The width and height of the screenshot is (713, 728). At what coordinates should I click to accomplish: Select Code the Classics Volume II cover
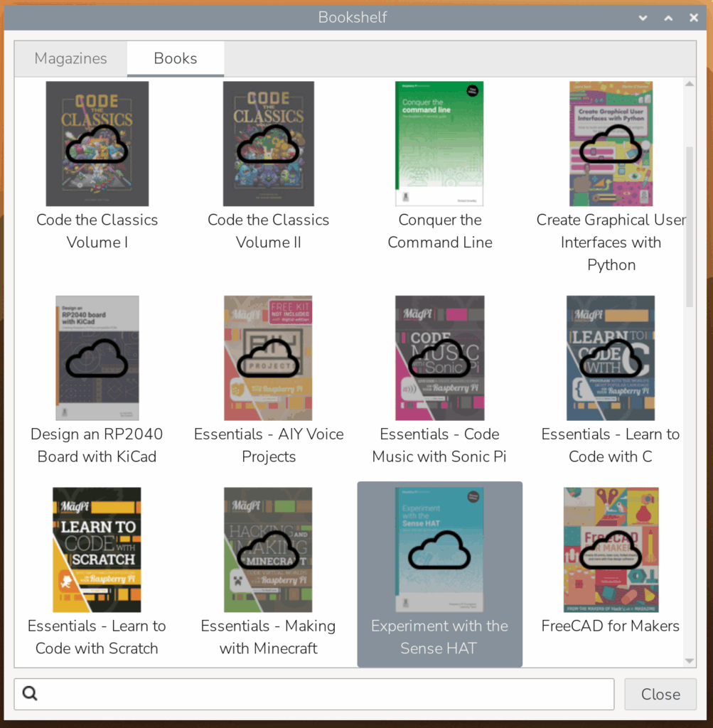268,144
